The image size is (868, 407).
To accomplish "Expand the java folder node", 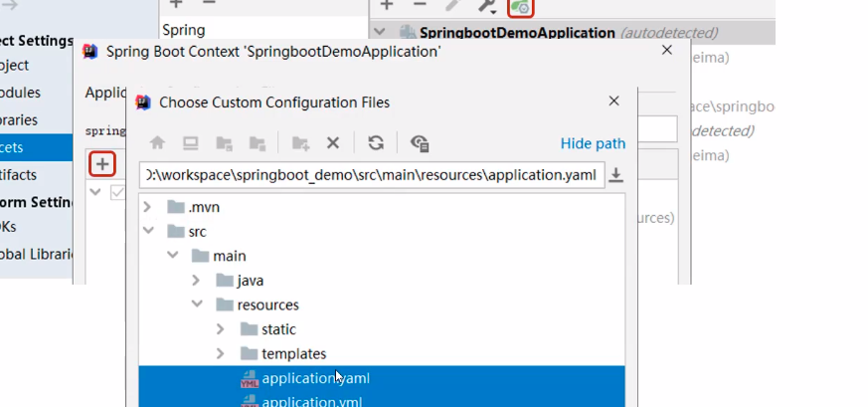I will click(x=197, y=281).
